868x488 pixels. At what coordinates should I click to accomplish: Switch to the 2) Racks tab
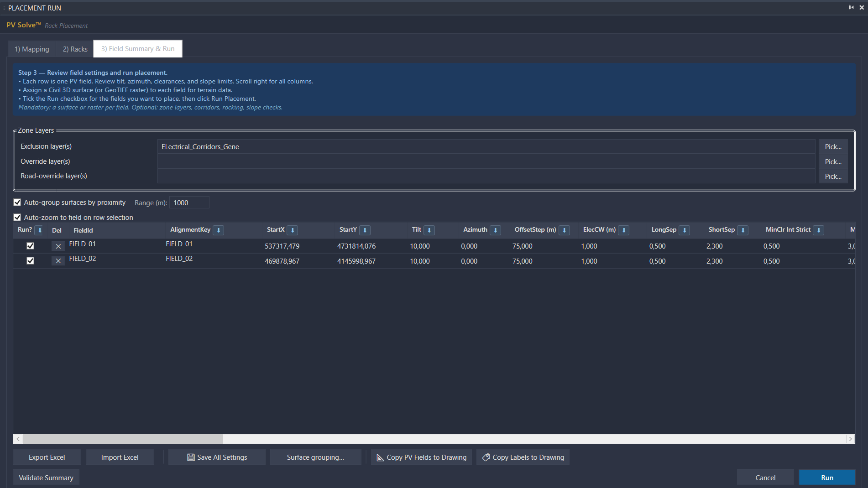[x=75, y=49]
